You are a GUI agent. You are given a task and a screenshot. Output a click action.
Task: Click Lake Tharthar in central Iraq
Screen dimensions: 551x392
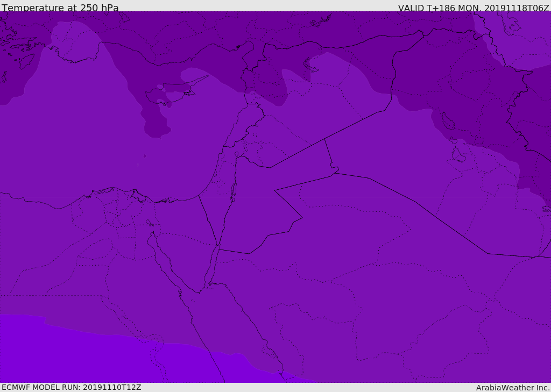click(448, 121)
